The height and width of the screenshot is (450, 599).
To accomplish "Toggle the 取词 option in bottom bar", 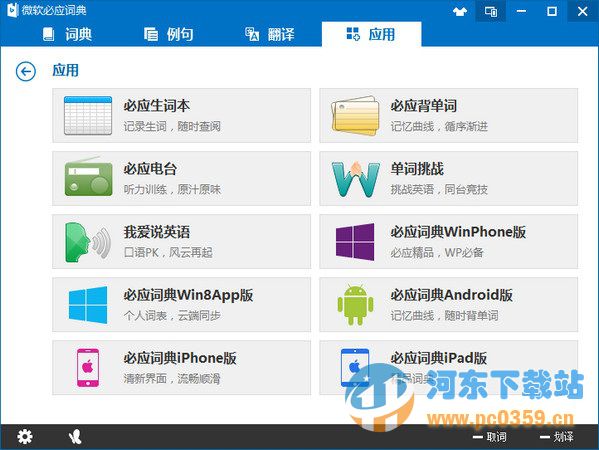I will [490, 437].
